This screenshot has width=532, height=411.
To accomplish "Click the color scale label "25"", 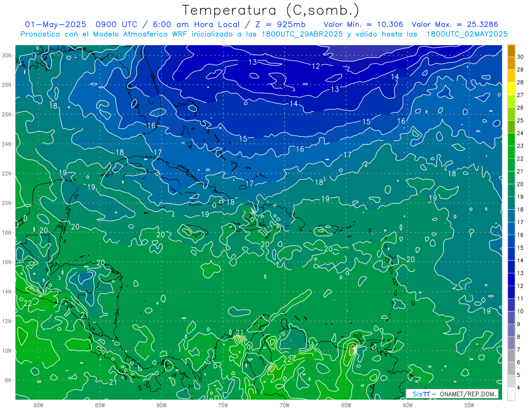I will click(x=520, y=121).
